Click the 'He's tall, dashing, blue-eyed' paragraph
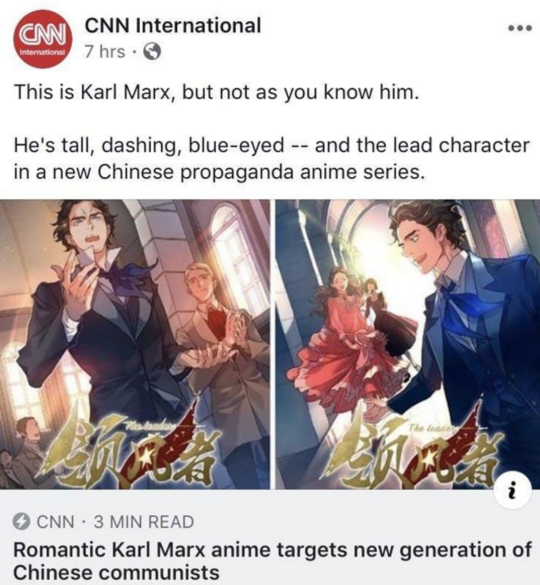 click(x=271, y=158)
